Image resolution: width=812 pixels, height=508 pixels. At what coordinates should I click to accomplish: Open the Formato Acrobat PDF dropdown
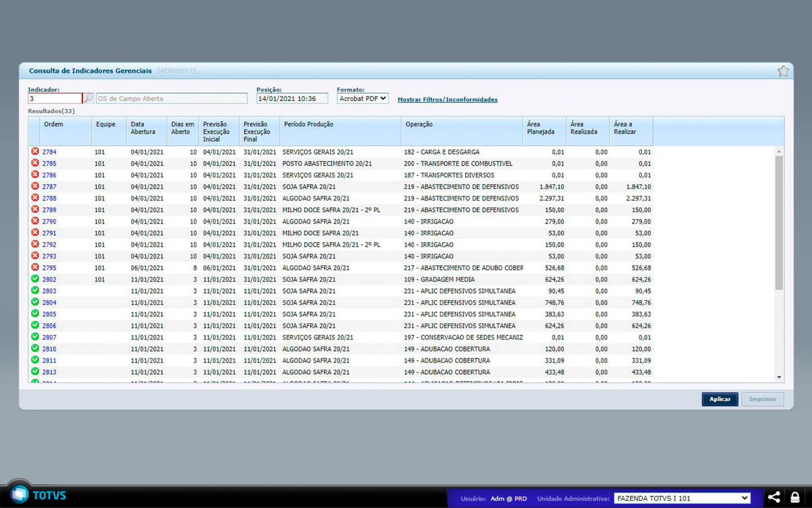point(363,98)
